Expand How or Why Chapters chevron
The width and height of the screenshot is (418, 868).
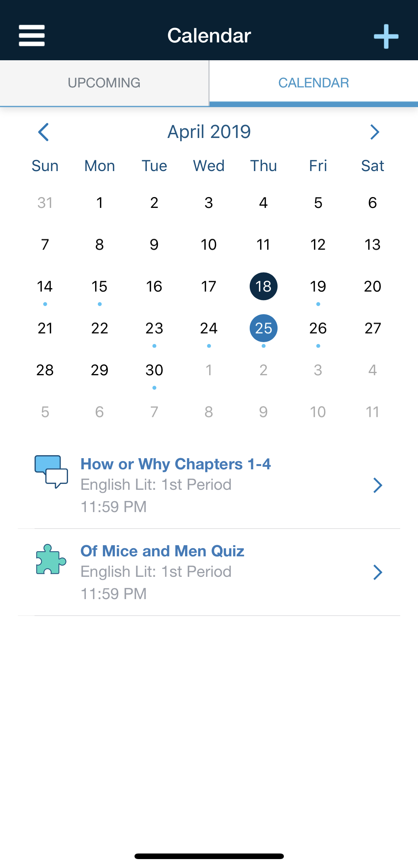coord(378,485)
